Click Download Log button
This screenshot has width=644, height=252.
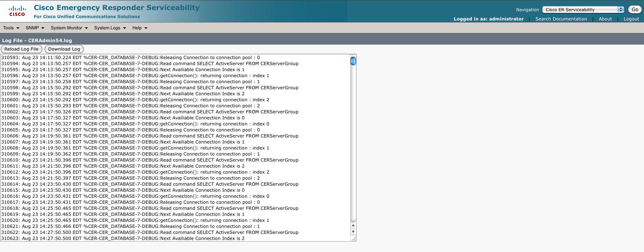(x=64, y=49)
